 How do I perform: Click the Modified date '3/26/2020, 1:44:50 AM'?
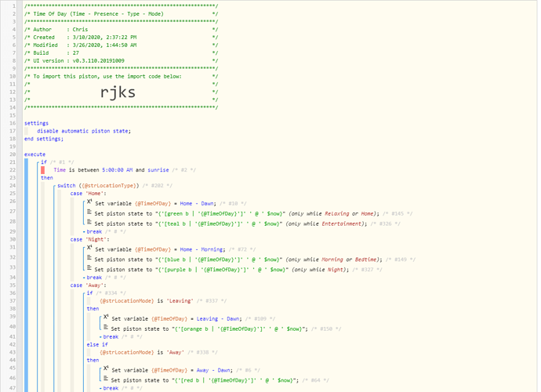coord(104,45)
